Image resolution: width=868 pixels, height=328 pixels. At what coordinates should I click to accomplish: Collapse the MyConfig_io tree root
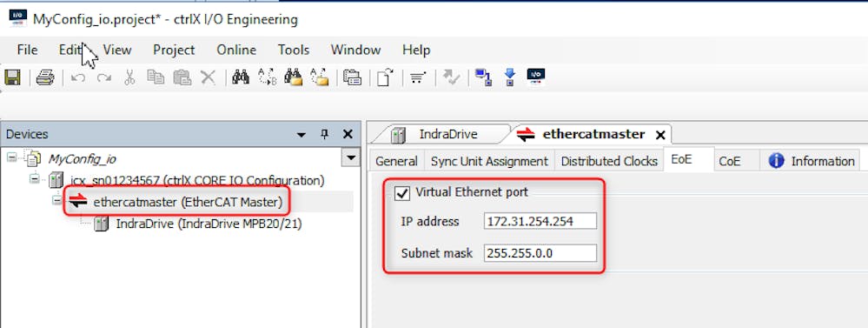click(11, 157)
